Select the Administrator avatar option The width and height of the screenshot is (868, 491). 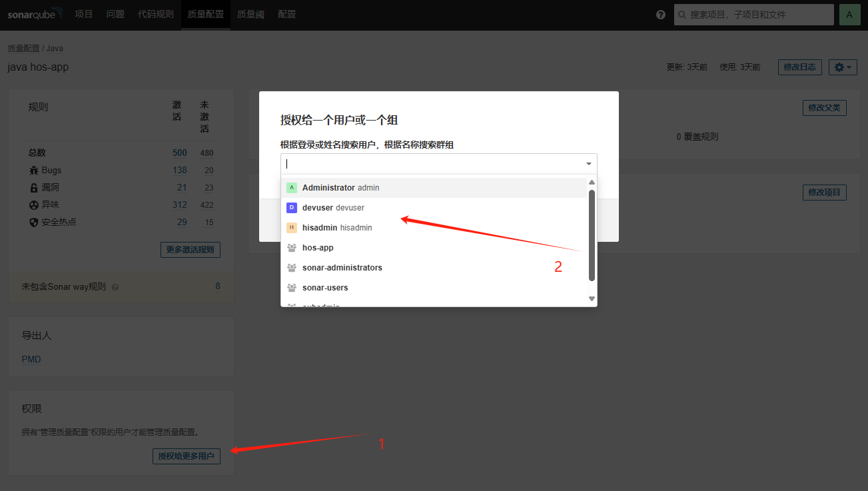click(x=292, y=188)
